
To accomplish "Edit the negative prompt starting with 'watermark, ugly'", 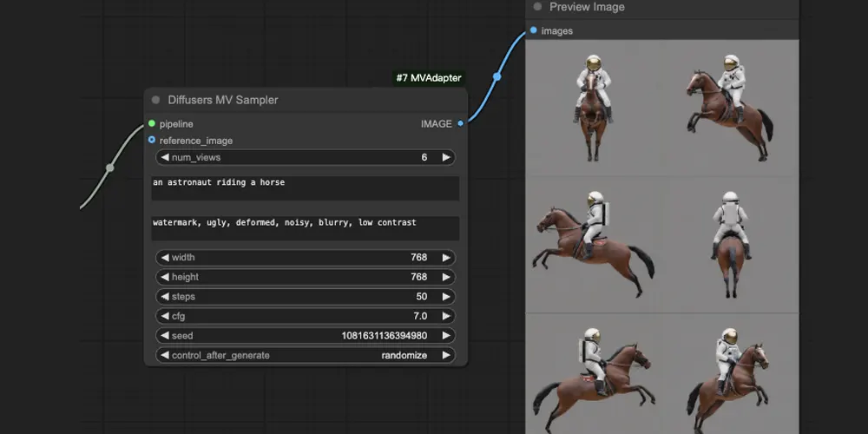I will [x=305, y=228].
